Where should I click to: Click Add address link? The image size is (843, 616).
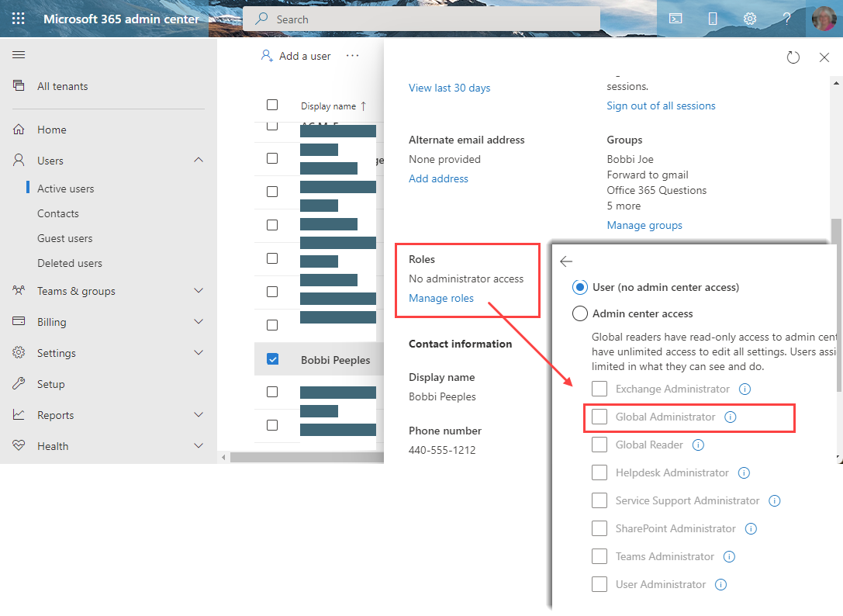(x=438, y=178)
